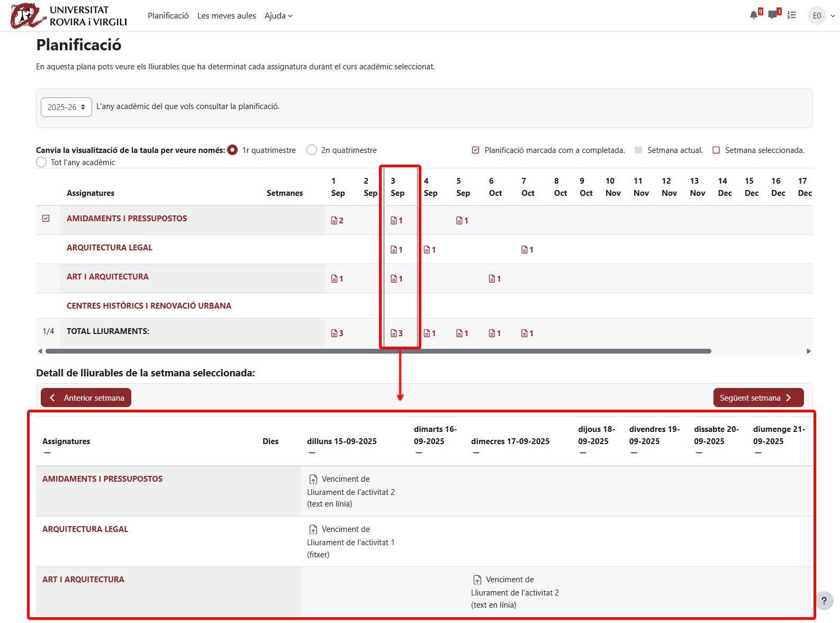
Task: Open the notifications bell icon
Action: [x=754, y=15]
